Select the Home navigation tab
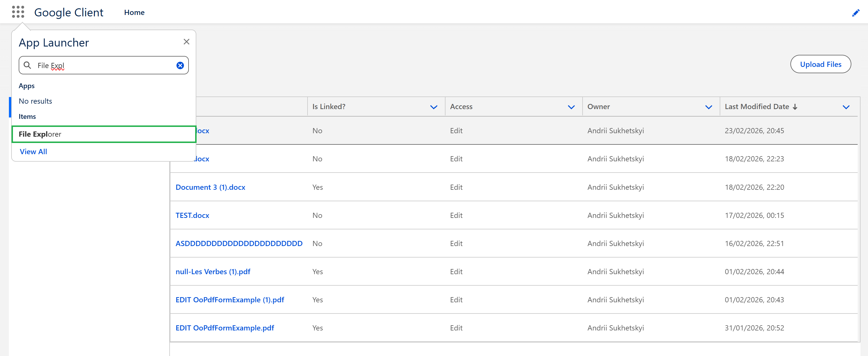The width and height of the screenshot is (868, 356). point(134,12)
